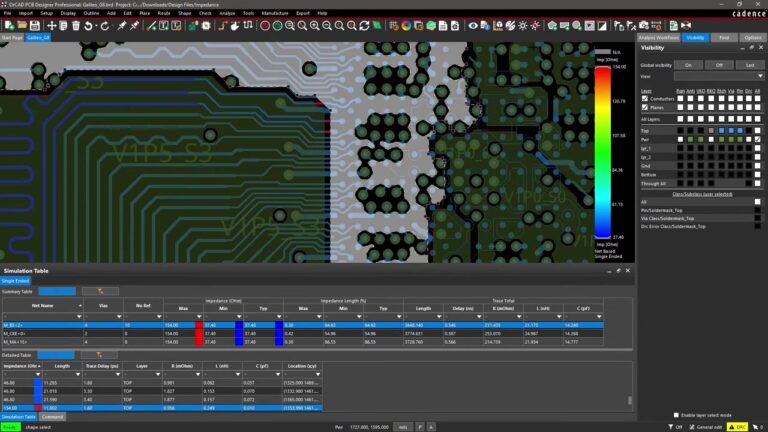768x432 pixels.
Task: Open the Options panel tab
Action: pos(752,37)
